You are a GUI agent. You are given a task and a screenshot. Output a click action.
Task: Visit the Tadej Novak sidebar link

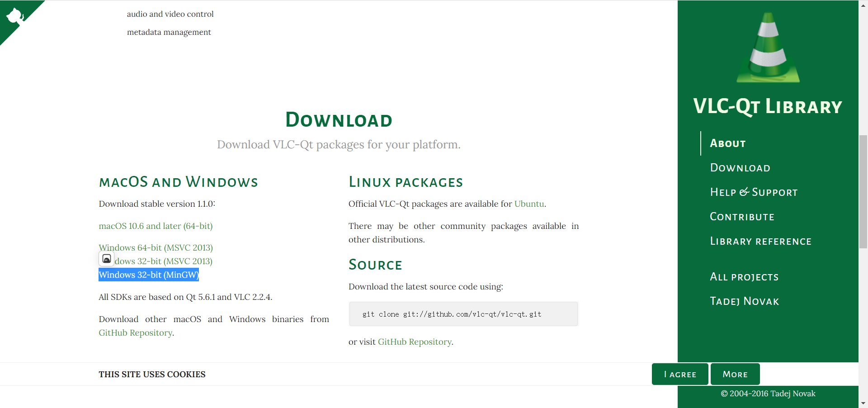click(x=745, y=301)
